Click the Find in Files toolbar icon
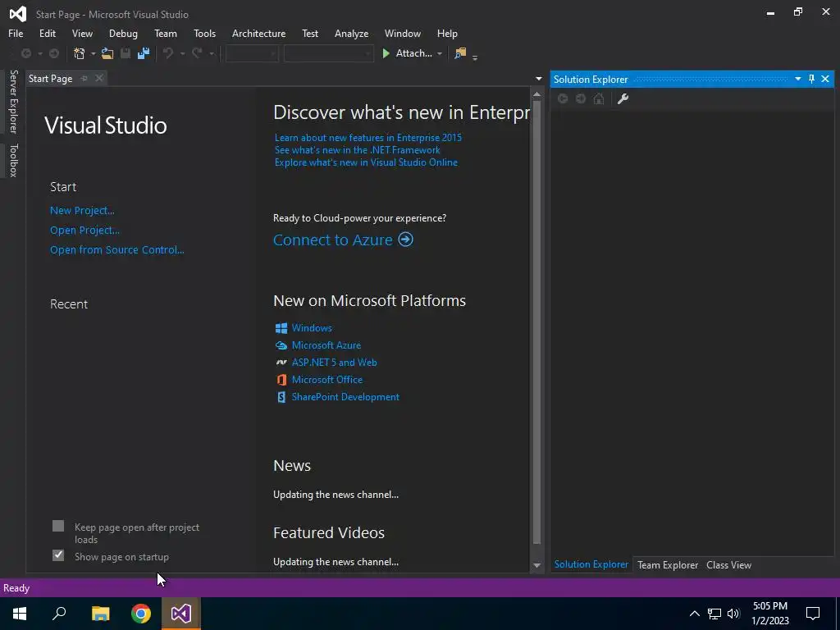840x630 pixels. 459,53
